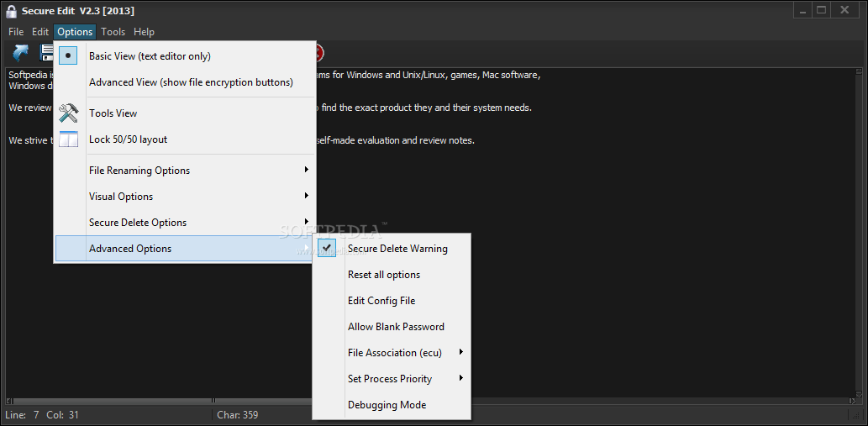Image resolution: width=868 pixels, height=426 pixels.
Task: Toggle Lock 50/50 layout via its split-pane icon
Action: point(69,139)
